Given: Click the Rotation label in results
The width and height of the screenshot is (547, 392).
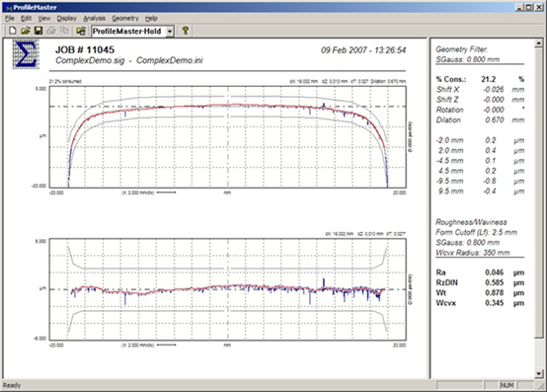Looking at the screenshot, I should (x=449, y=110).
